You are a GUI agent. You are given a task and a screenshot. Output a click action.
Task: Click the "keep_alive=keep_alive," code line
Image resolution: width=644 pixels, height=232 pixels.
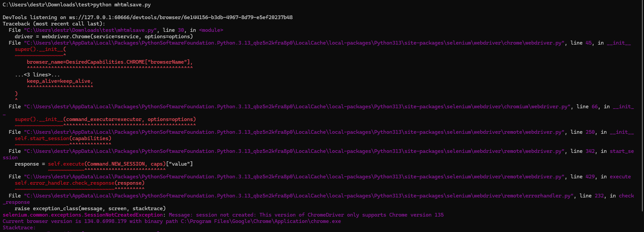[x=60, y=81]
